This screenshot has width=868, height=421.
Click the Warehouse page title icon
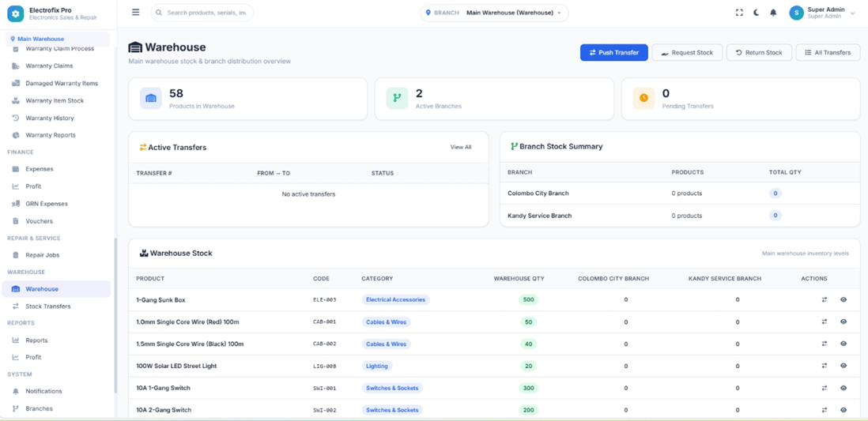pyautogui.click(x=135, y=47)
